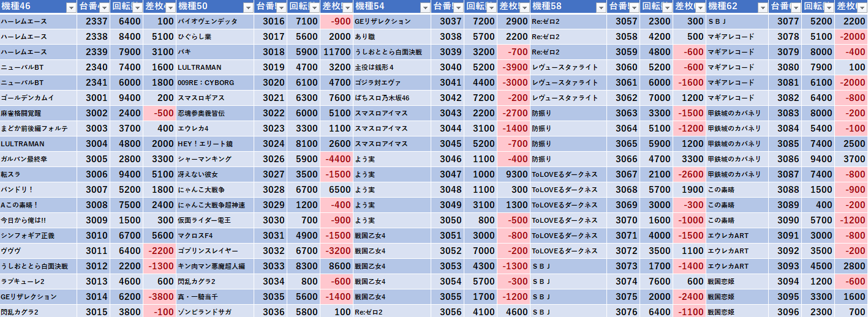868x317 pixels.
Task: Select the 9300 差枚 cell
Action: (x=513, y=174)
